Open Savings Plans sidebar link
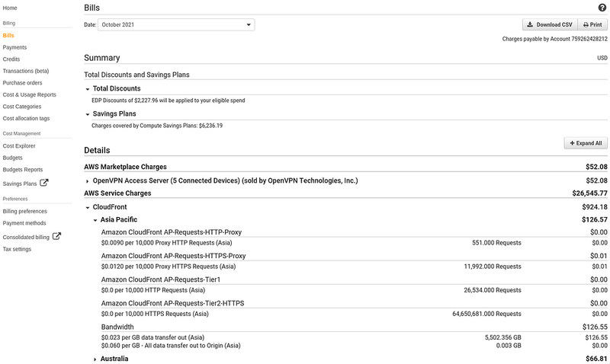 point(20,184)
